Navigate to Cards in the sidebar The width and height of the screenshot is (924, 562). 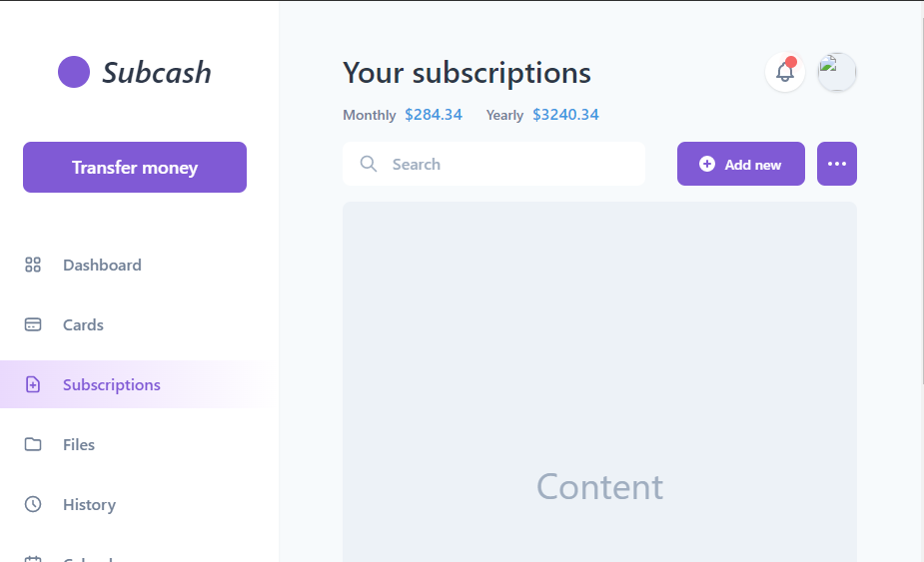tap(83, 324)
